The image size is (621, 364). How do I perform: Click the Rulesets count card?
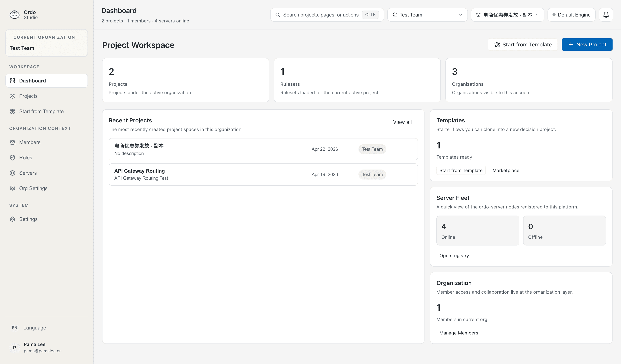point(357,80)
